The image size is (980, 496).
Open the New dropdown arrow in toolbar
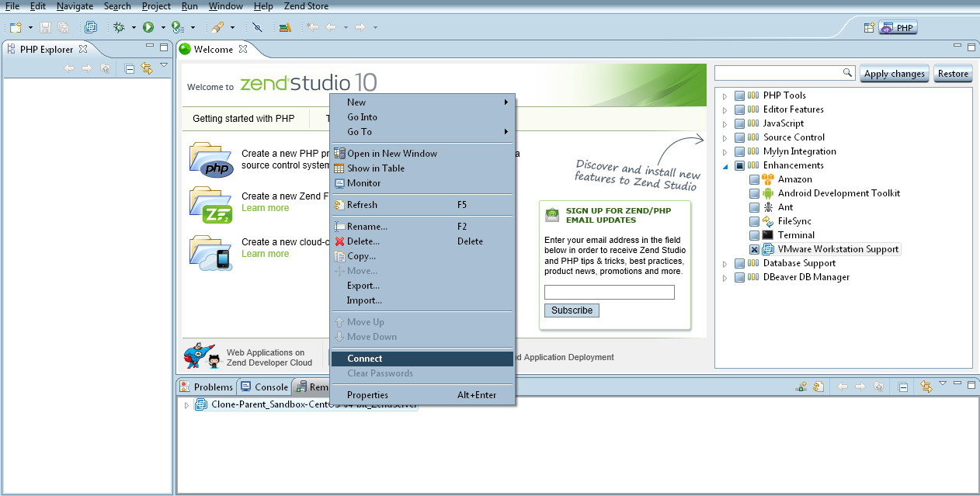[30, 27]
